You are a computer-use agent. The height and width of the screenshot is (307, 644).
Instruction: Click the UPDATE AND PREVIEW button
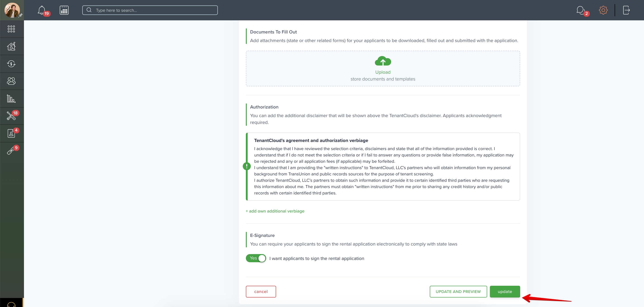click(x=458, y=291)
